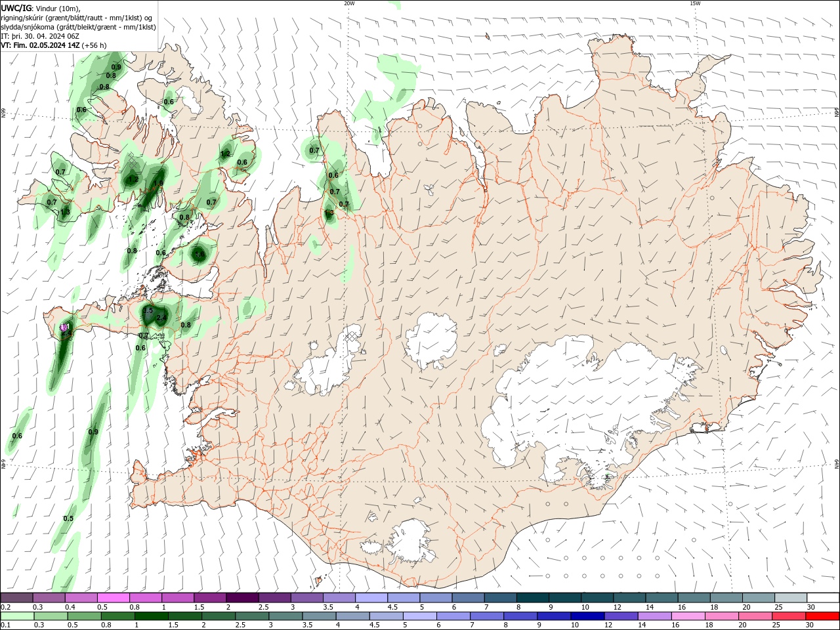The image size is (840, 630).
Task: Click the 'slydda/snjókoma (grátt/bleikt/grænt - mm/1klst)' line
Action: 78,27
